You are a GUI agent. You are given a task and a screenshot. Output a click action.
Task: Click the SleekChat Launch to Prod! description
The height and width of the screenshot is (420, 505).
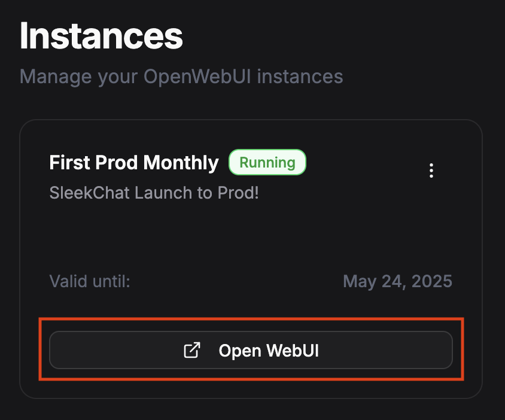tap(154, 193)
